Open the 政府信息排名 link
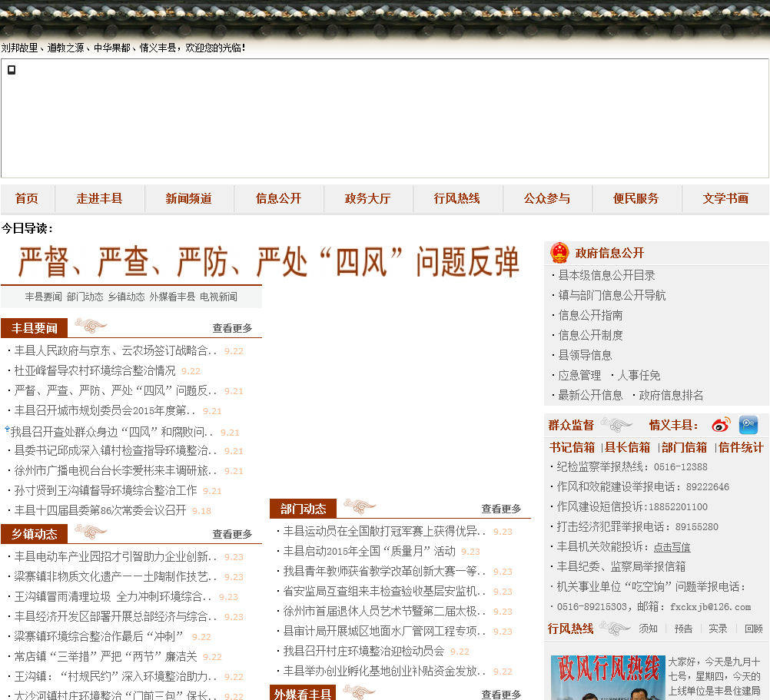The width and height of the screenshot is (770, 700). [x=672, y=395]
